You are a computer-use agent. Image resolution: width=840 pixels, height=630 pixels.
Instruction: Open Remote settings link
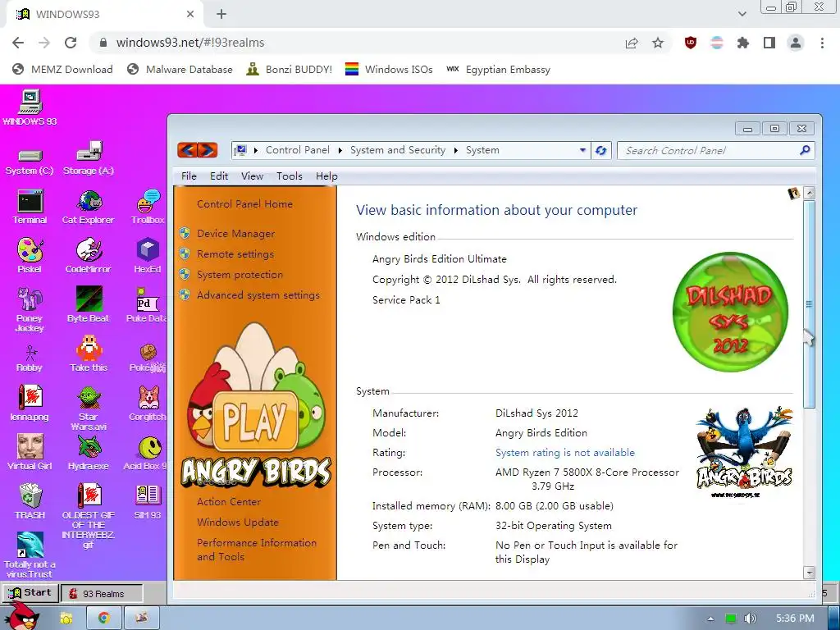click(235, 254)
